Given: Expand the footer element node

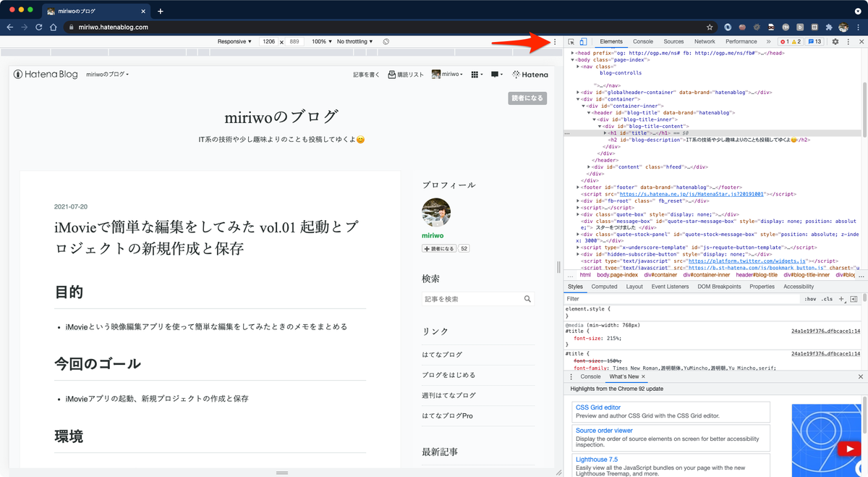Looking at the screenshot, I should [x=578, y=187].
